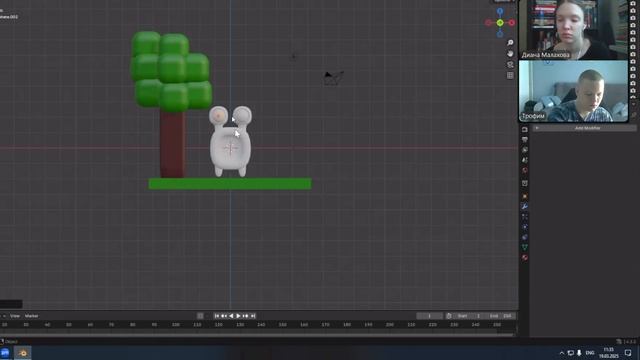The width and height of the screenshot is (640, 360).
Task: Click frame 200 on the timeline ruler
Action: [390, 325]
